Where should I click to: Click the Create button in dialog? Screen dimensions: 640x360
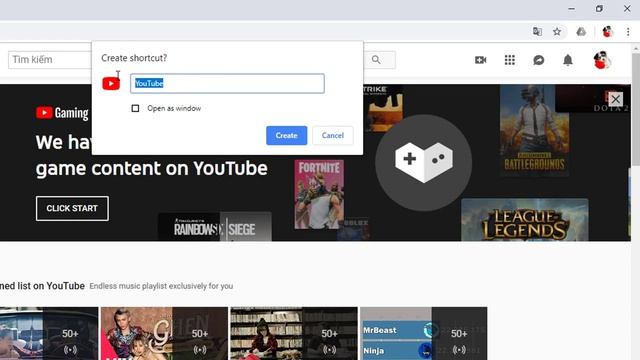click(x=287, y=136)
